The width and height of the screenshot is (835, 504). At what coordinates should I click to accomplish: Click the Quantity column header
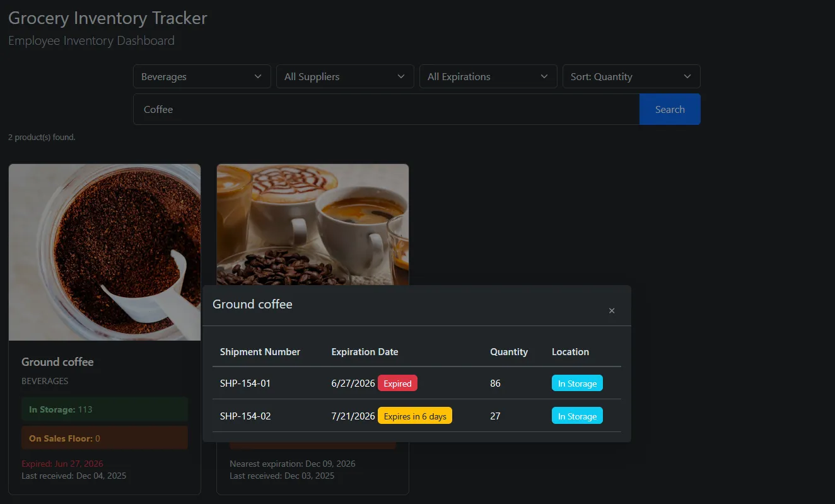509,352
